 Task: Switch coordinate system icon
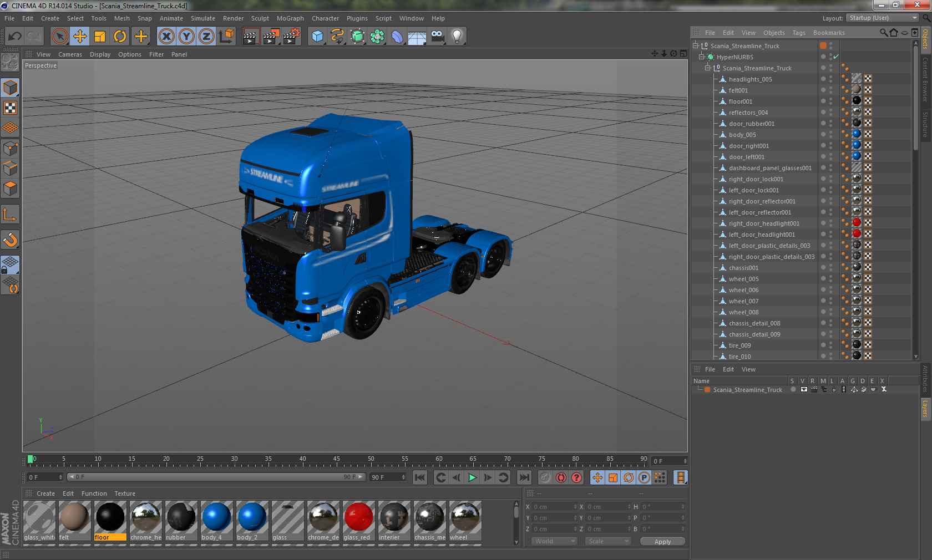[x=226, y=37]
